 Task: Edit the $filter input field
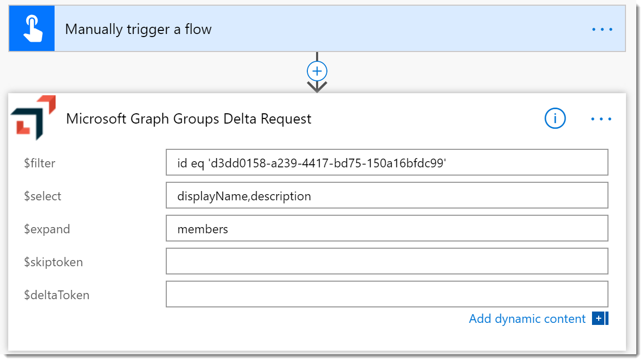(x=387, y=163)
